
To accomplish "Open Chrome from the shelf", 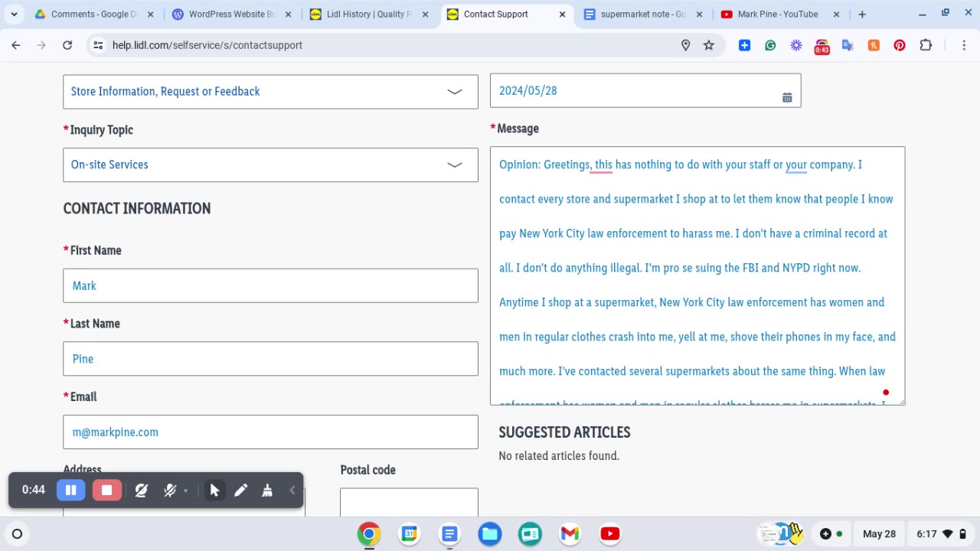I will tap(369, 534).
